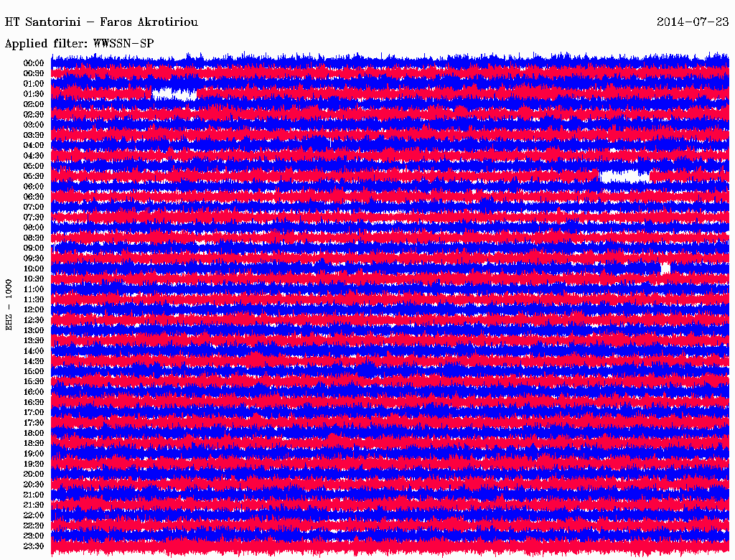735x560 pixels.
Task: Click the HT Santorini station title
Action: (x=101, y=22)
